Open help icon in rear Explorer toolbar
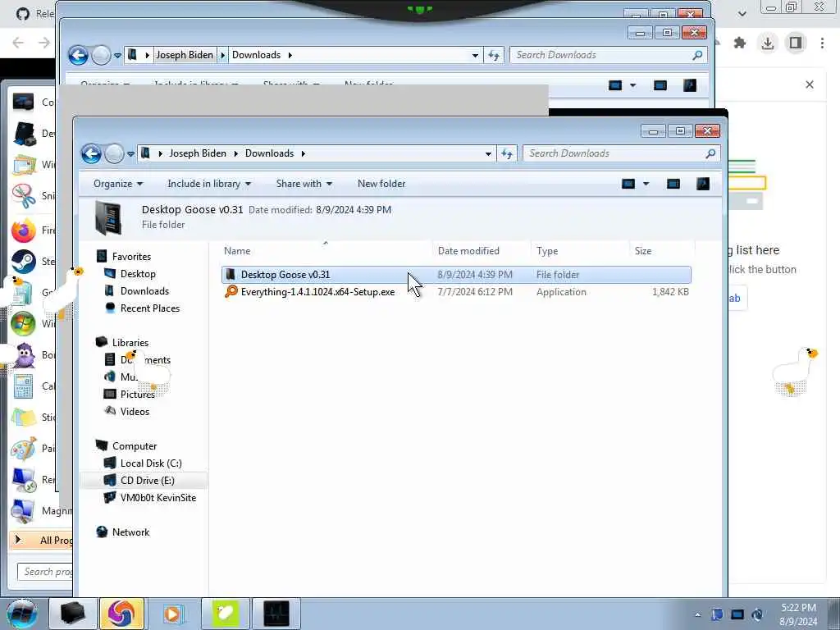 point(690,85)
